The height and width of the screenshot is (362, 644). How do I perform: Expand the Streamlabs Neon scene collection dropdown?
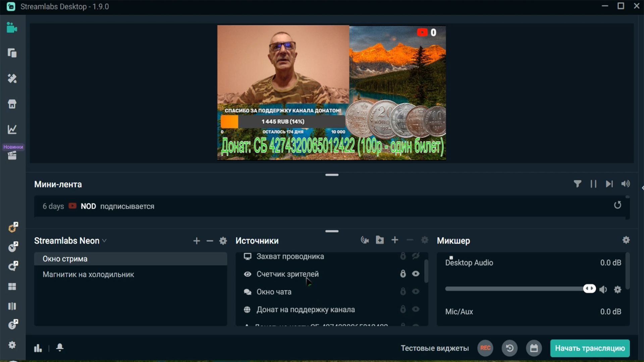click(104, 241)
